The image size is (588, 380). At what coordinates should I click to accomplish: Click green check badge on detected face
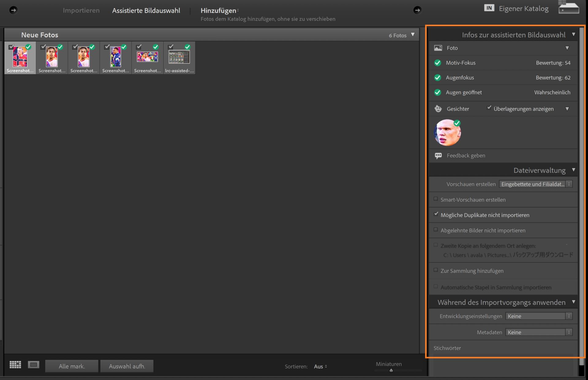[457, 123]
